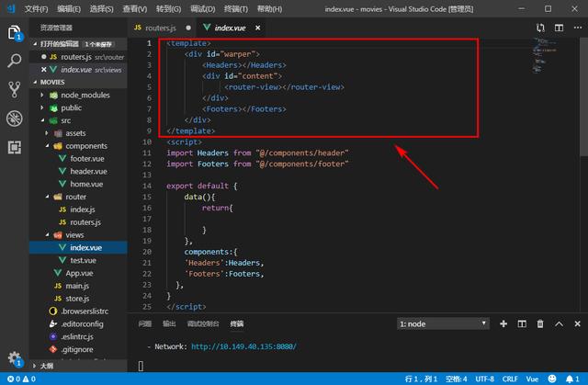
Task: Close index.vue in the open editors list
Action: tap(43, 70)
